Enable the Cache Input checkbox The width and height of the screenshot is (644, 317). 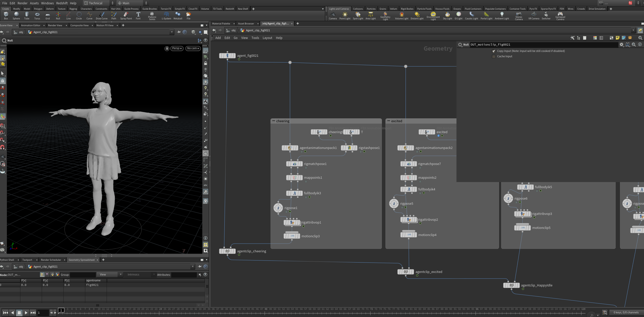[x=494, y=56]
